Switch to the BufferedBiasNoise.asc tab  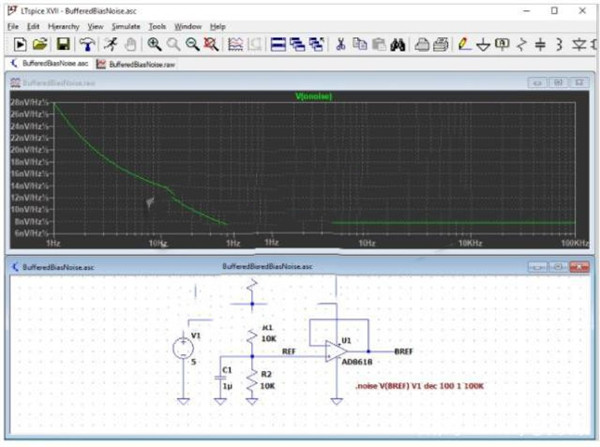(52, 62)
